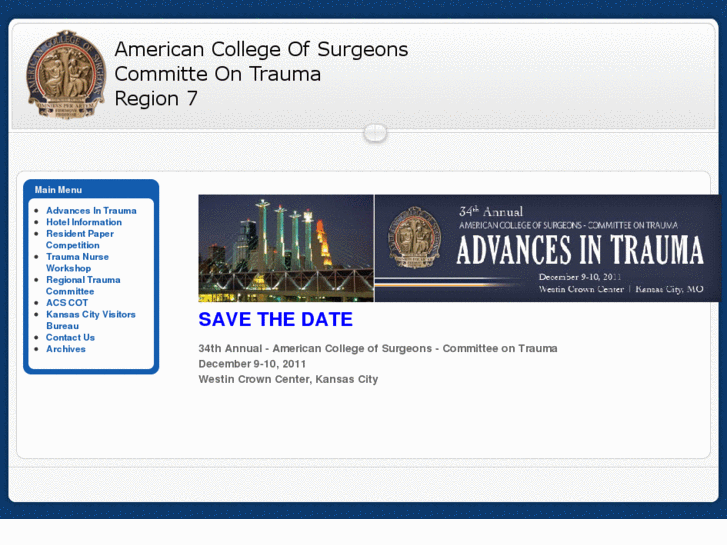Open the Advances In Trauma menu link
The width and height of the screenshot is (727, 545).
[91, 211]
